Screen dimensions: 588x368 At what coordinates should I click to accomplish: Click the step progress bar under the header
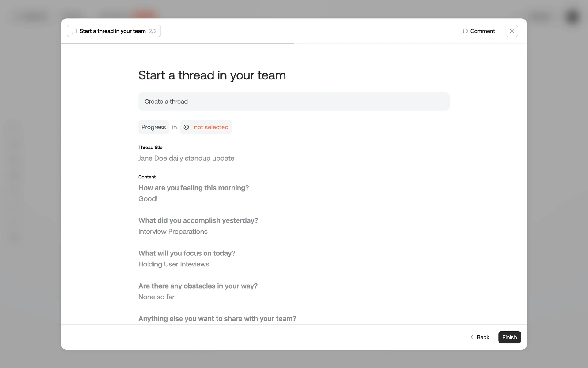[x=178, y=44]
